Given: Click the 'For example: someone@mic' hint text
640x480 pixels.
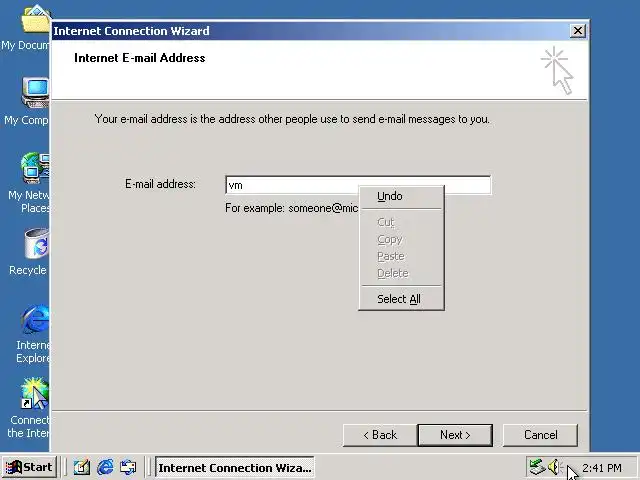Looking at the screenshot, I should pos(291,208).
